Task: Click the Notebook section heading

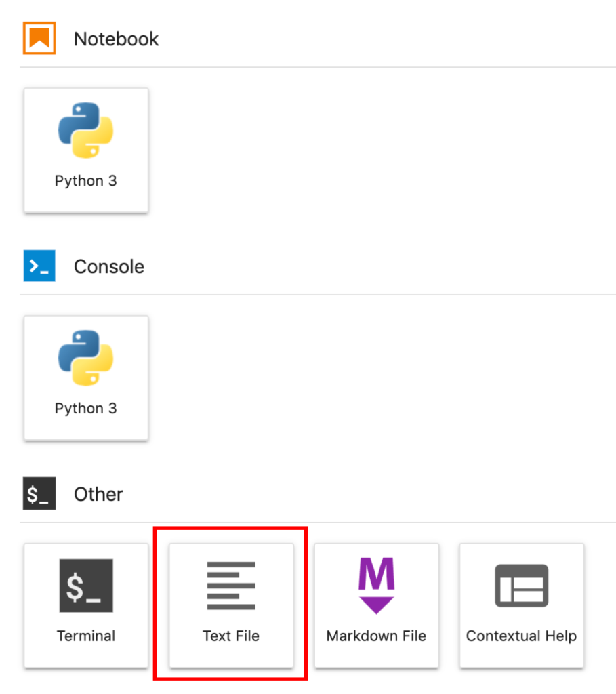Action: pyautogui.click(x=116, y=39)
